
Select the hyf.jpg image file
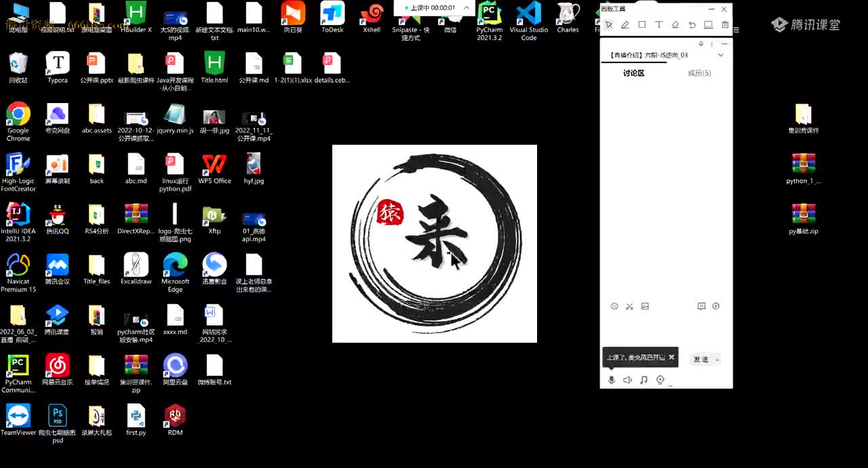click(x=254, y=168)
